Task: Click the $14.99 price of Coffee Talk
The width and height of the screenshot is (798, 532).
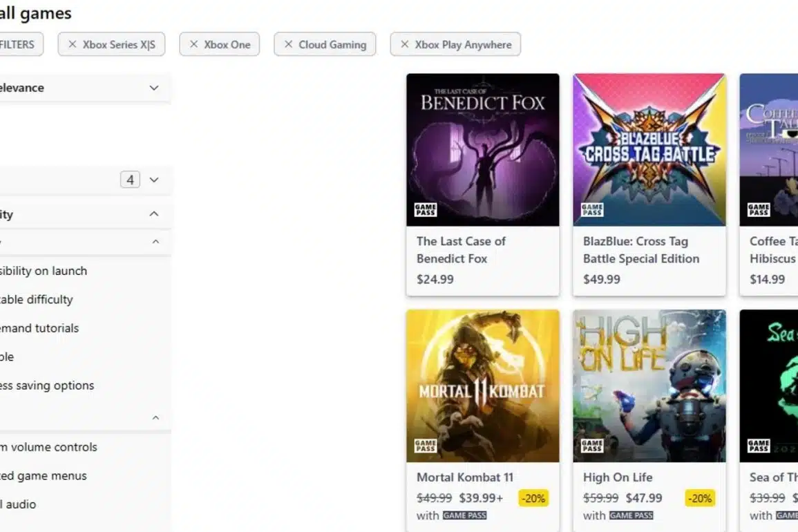Action: pyautogui.click(x=768, y=279)
